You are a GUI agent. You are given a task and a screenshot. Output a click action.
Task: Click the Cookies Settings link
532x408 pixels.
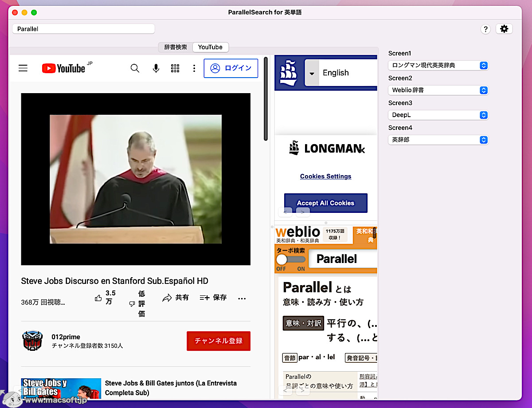click(x=325, y=176)
